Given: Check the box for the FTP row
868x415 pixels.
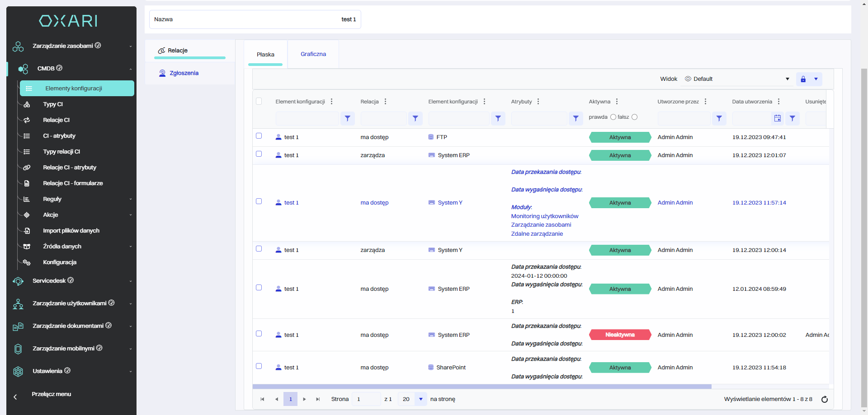Looking at the screenshot, I should coord(259,136).
